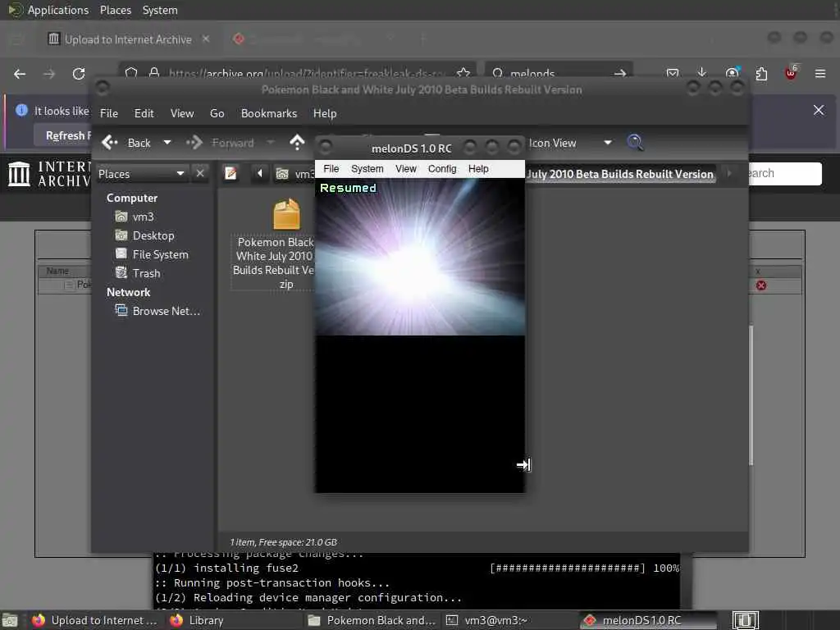
Task: Dismiss the Firefox notification bar
Action: click(x=819, y=110)
